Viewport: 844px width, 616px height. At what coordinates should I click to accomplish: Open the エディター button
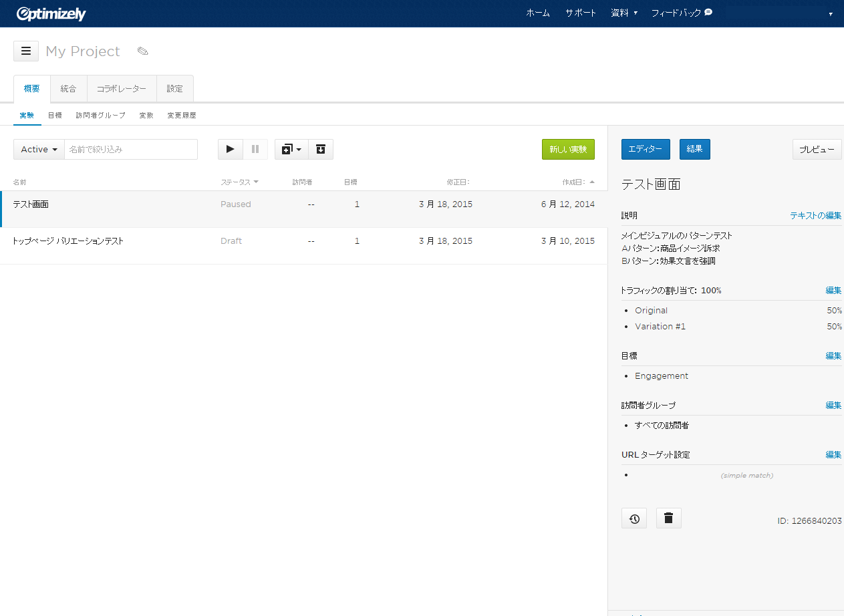pyautogui.click(x=645, y=149)
